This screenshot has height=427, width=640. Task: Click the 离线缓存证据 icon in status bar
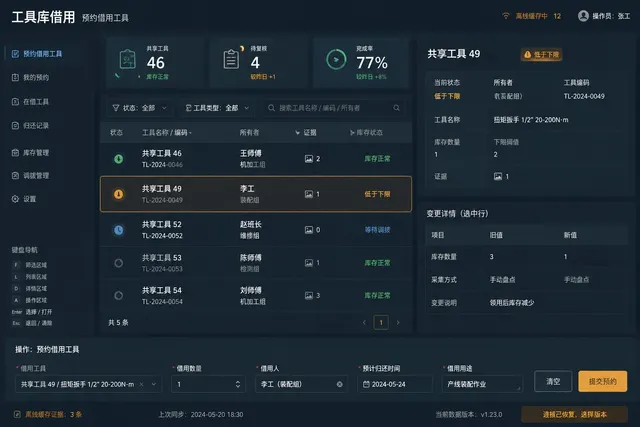[17, 414]
